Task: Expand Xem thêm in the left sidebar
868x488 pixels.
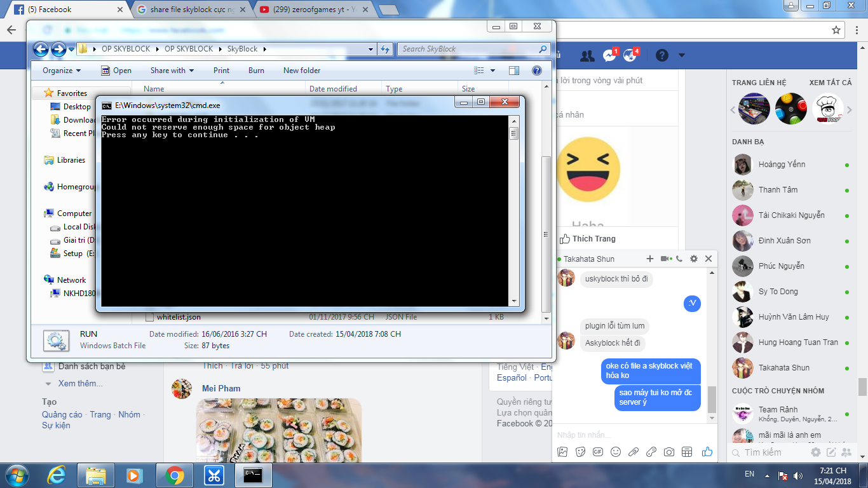Action: tap(80, 383)
